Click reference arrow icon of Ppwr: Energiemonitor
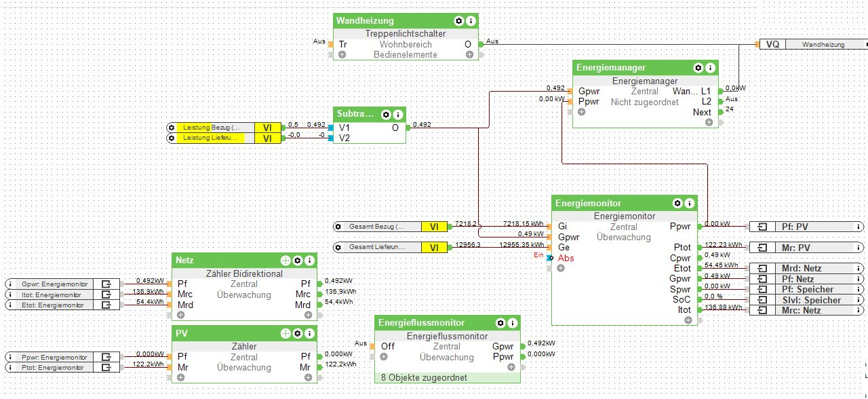Image resolution: width=868 pixels, height=399 pixels. click(106, 357)
